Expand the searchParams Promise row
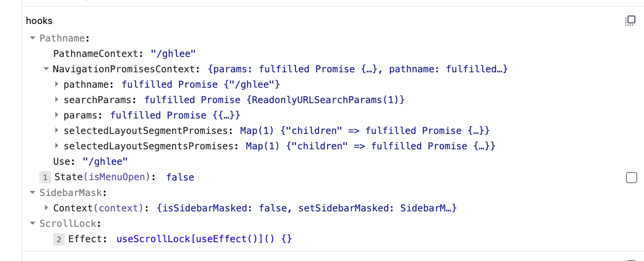 (57, 100)
